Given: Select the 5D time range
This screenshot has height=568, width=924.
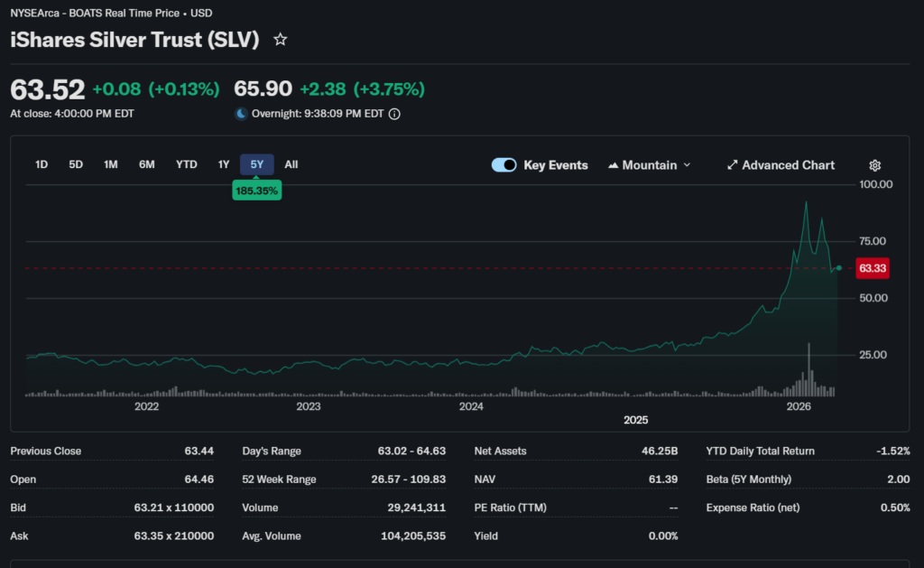Looking at the screenshot, I should (76, 164).
